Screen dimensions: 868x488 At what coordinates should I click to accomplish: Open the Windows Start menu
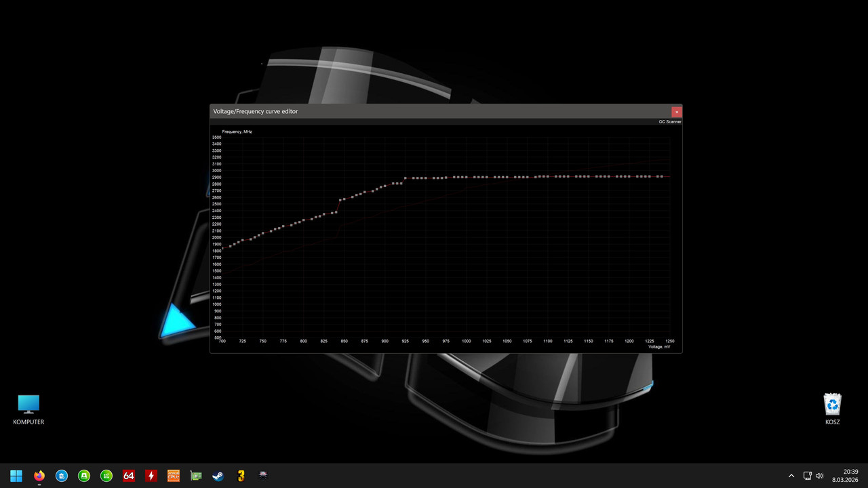tap(16, 476)
